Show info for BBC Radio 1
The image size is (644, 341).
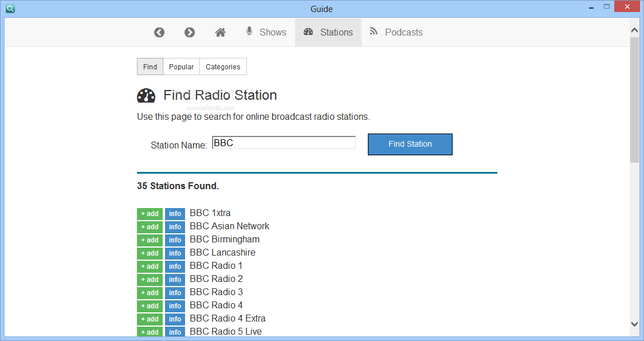click(175, 266)
